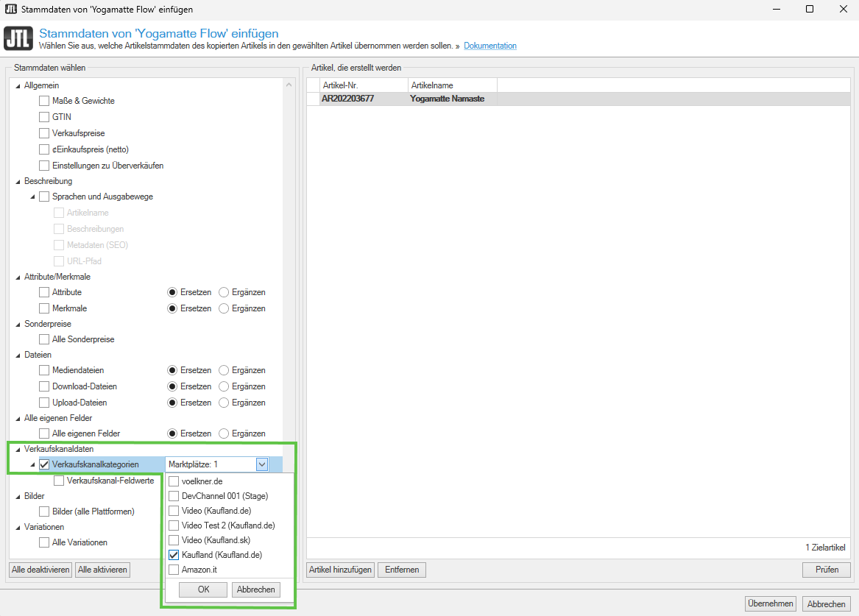Click the JTL logo icon in header
Screen dimensions: 859x616
tap(18, 40)
